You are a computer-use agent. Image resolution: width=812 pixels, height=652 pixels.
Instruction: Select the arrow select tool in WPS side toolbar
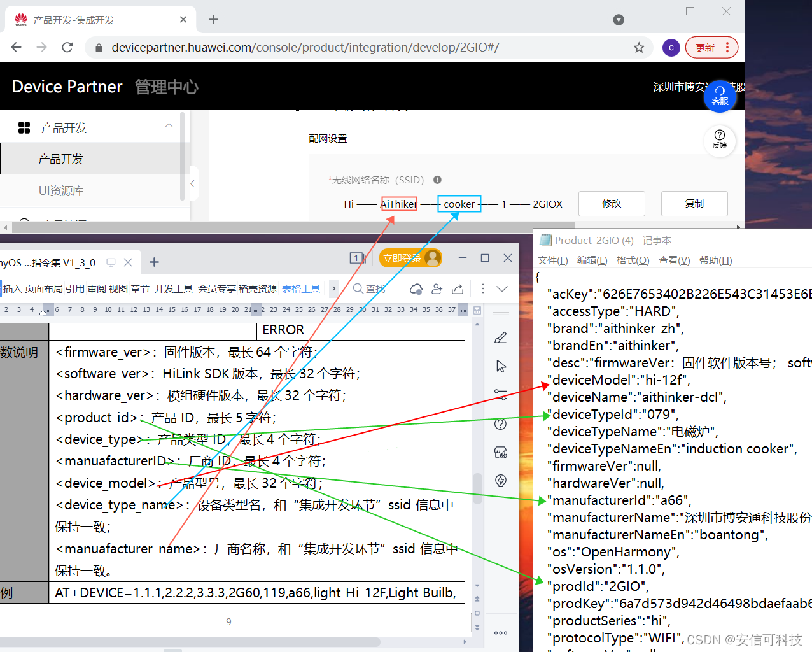tap(500, 367)
